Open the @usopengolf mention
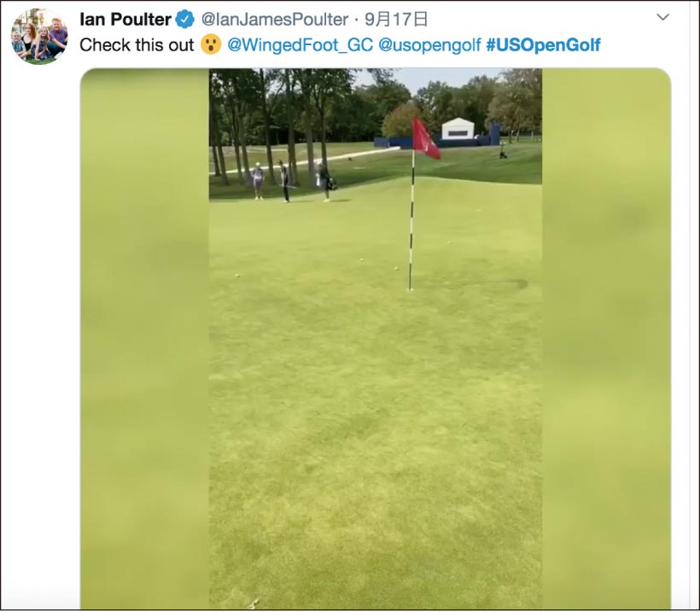The image size is (700, 612). [x=429, y=45]
